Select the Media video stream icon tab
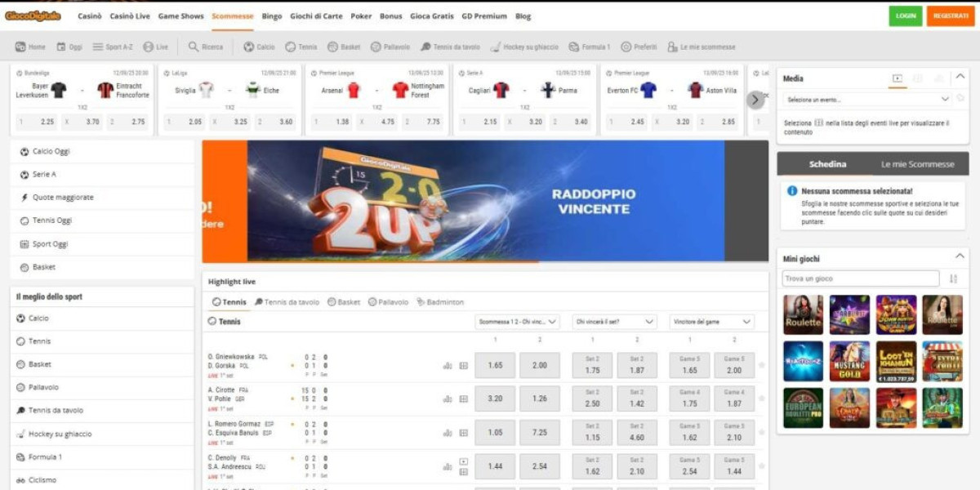Viewport: 980px width, 490px height. (x=898, y=78)
